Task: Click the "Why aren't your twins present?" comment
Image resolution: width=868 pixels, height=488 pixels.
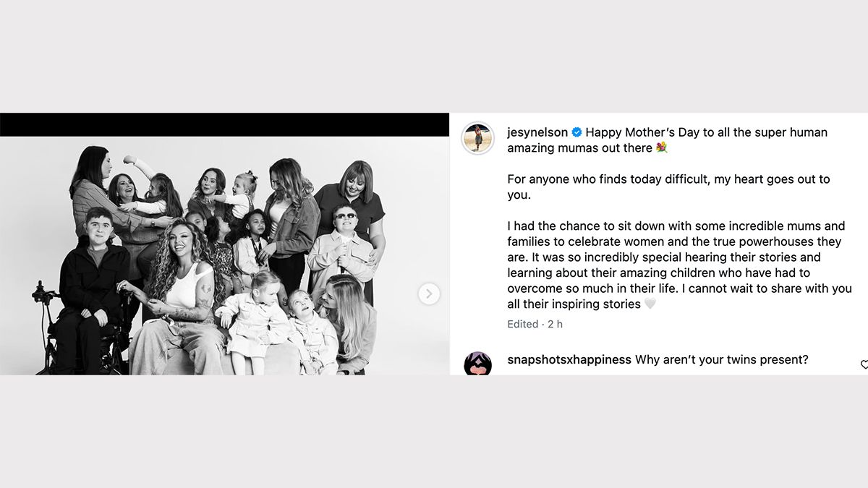Action: pyautogui.click(x=721, y=359)
